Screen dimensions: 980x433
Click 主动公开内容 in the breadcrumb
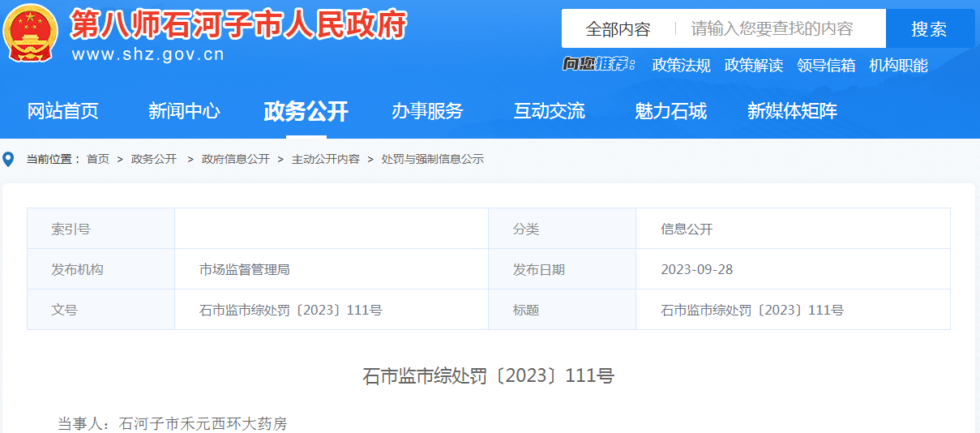[326, 159]
